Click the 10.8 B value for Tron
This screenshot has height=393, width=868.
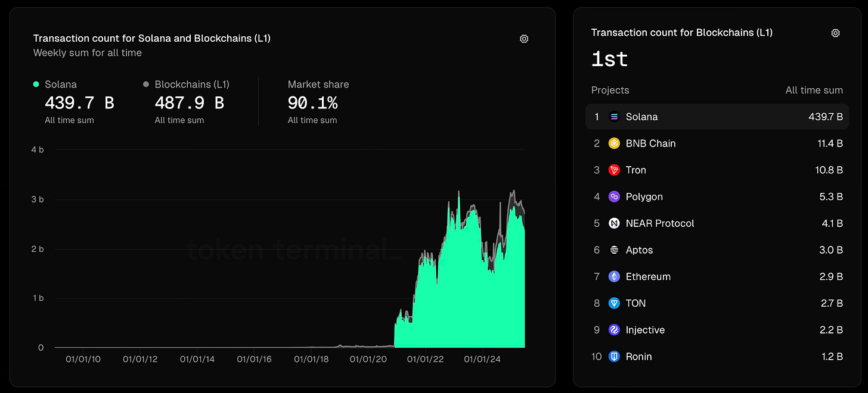click(x=829, y=170)
